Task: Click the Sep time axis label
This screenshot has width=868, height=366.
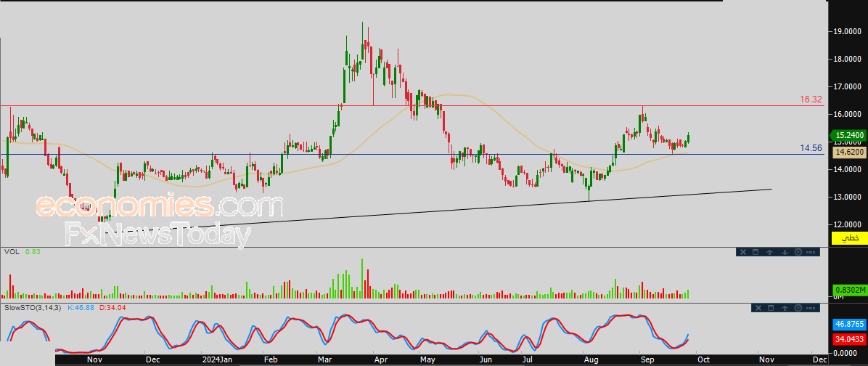Action: [x=647, y=359]
